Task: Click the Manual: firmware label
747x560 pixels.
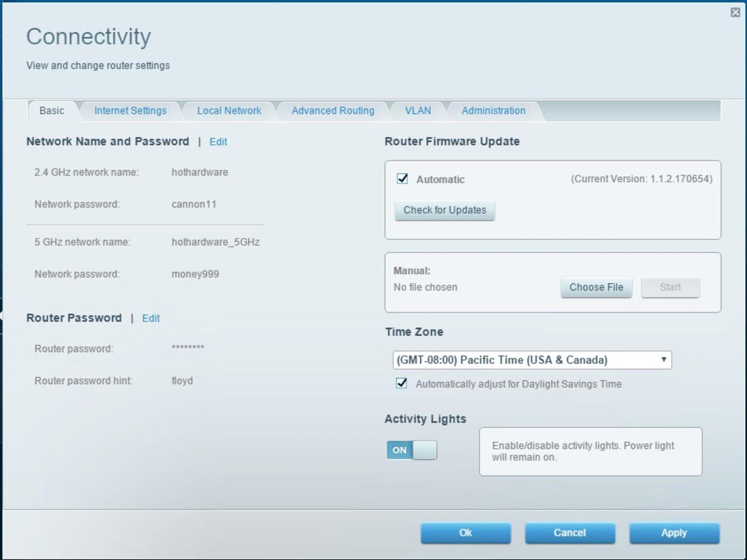Action: [x=412, y=271]
